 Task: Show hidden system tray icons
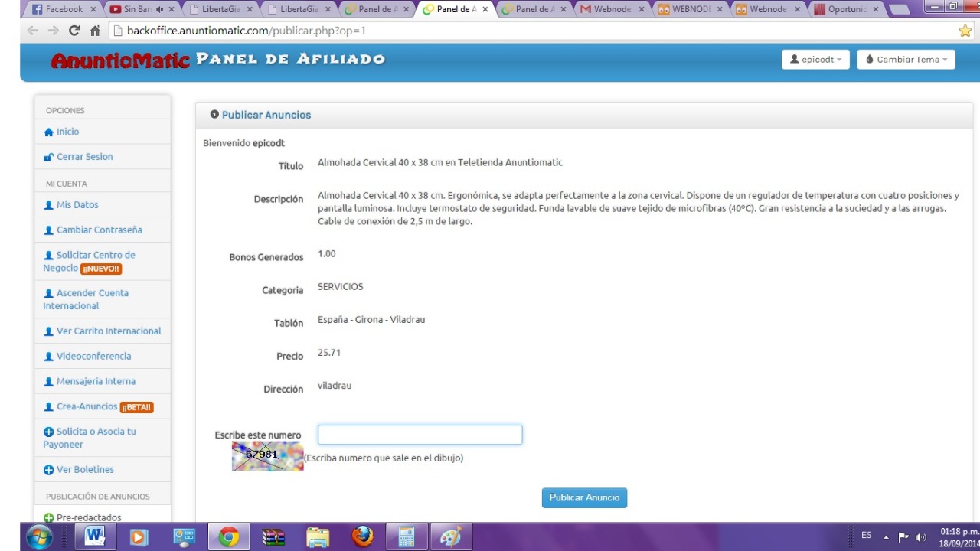click(887, 536)
